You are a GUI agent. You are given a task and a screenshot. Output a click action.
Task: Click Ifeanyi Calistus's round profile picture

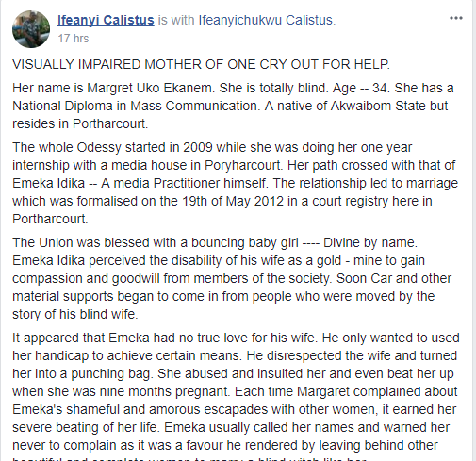click(x=31, y=29)
